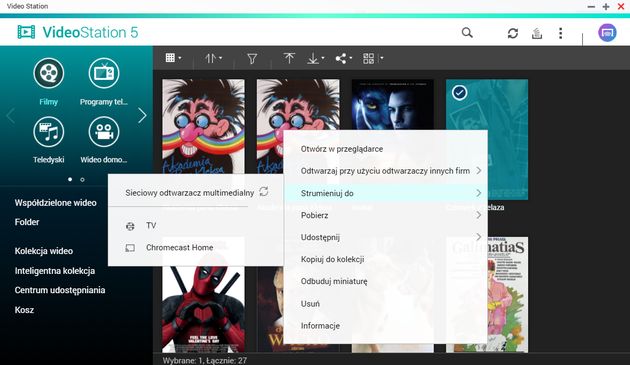
Task: Choose Strumieniuj do menu entry
Action: [x=386, y=193]
